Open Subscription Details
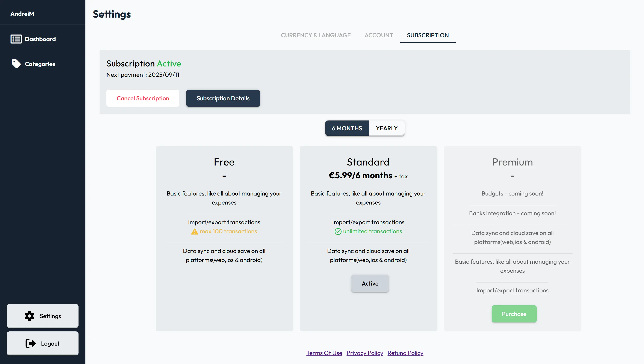 point(223,98)
